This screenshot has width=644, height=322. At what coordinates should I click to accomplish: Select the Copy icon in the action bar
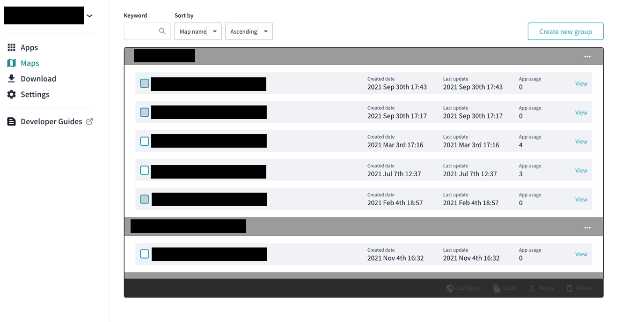tap(495, 288)
